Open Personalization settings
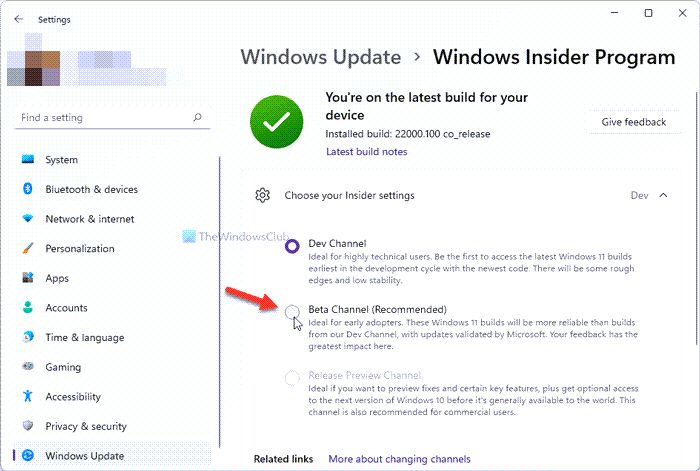700x471 pixels. 112,248
